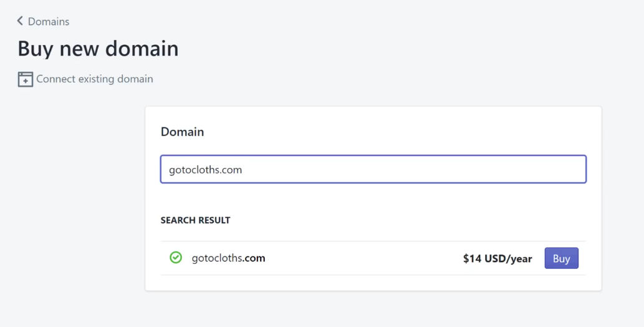Open the Connect existing domain link text
Screen dimensions: 644x327
pyautogui.click(x=94, y=79)
